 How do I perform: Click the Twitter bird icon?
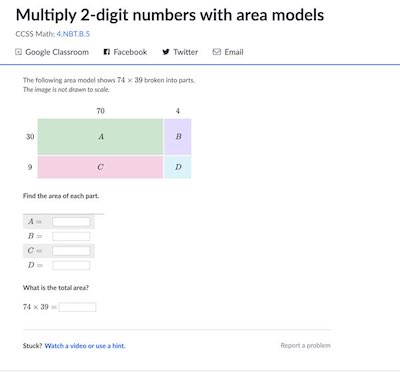tap(166, 52)
